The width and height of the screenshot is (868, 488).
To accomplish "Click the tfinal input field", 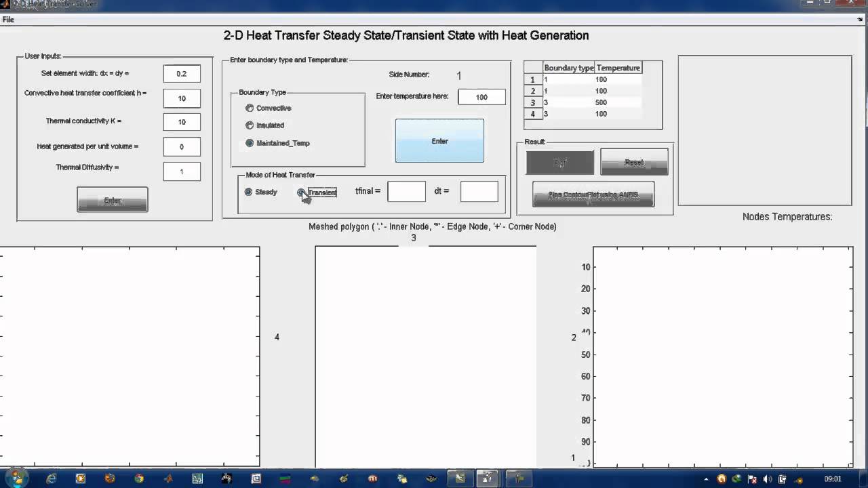I will tap(406, 191).
